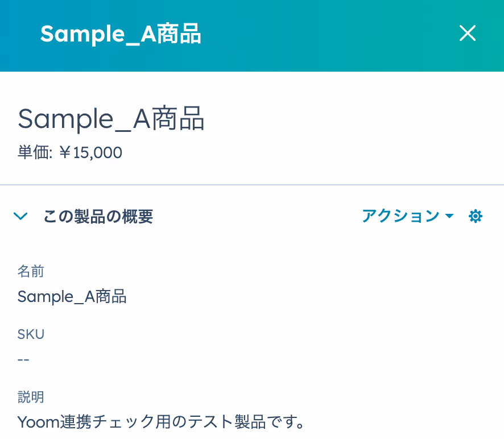This screenshot has height=439, width=504.
Task: Click the word Yoom in the description
Action: tap(39, 422)
